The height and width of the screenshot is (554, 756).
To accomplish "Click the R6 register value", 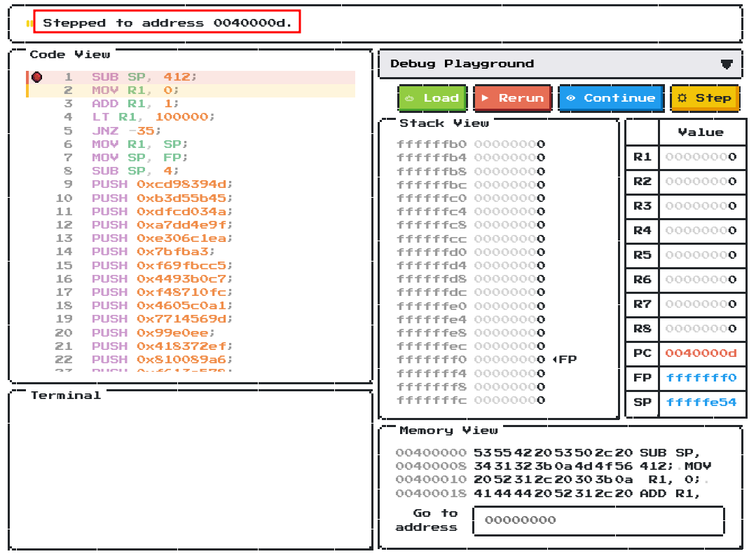I will pyautogui.click(x=701, y=280).
